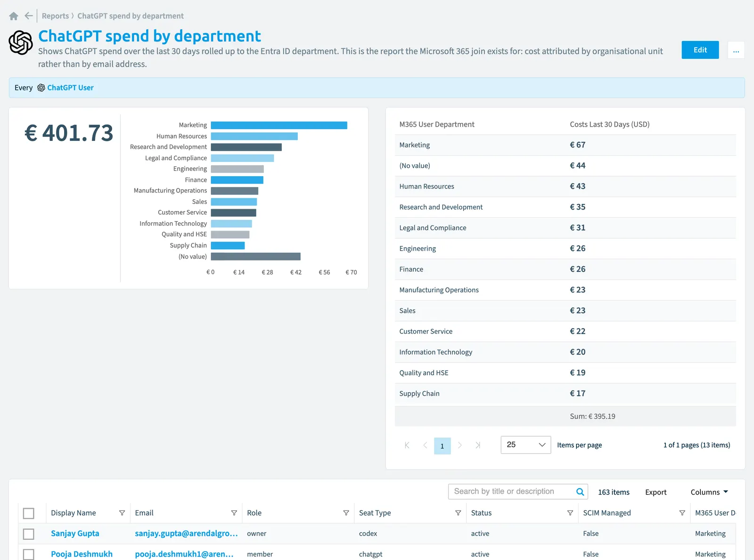Select the Human Resources table row
The image size is (754, 560).
(x=565, y=187)
